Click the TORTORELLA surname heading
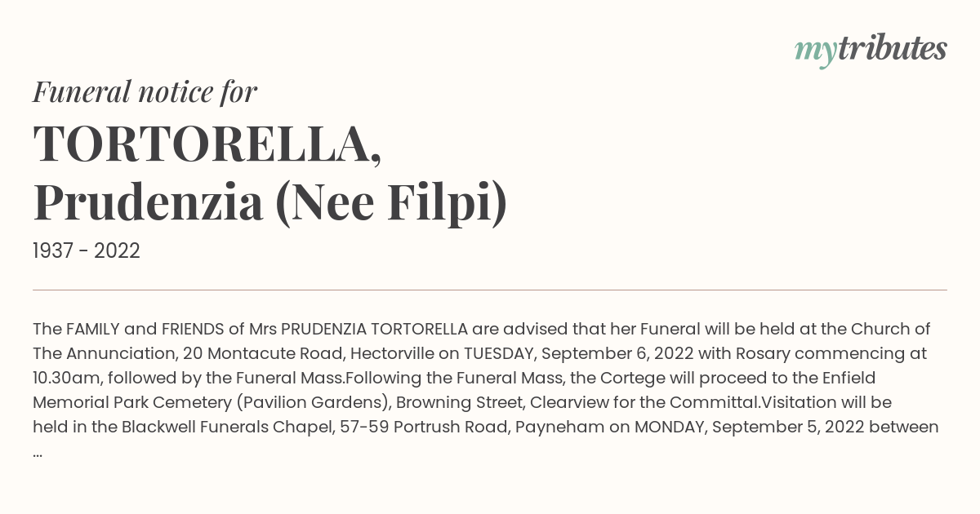Image resolution: width=980 pixels, height=514 pixels. (x=207, y=144)
